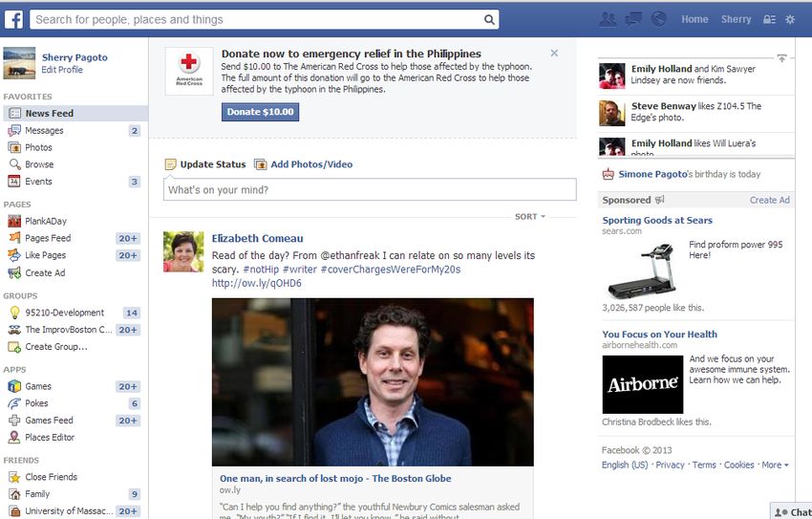The width and height of the screenshot is (812, 519).
Task: Click the Close Friends star icon
Action: tap(14, 477)
